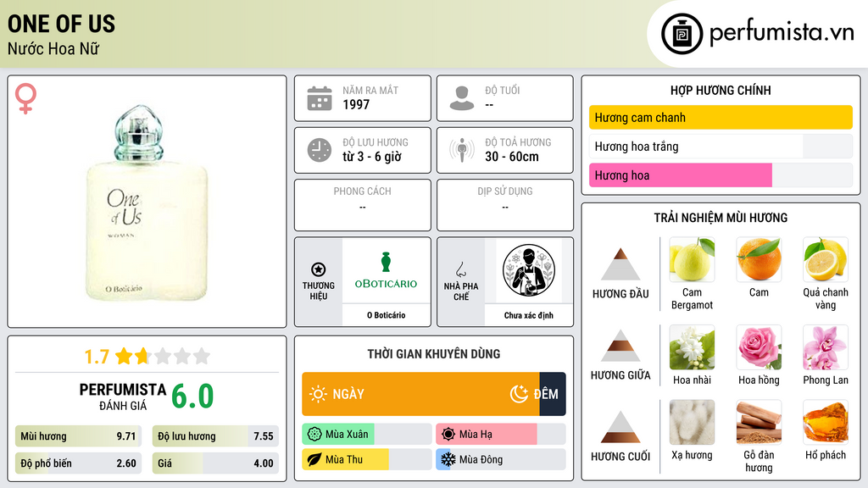
Task: Click the star badge icon above Thương hiệu
Action: (x=319, y=269)
